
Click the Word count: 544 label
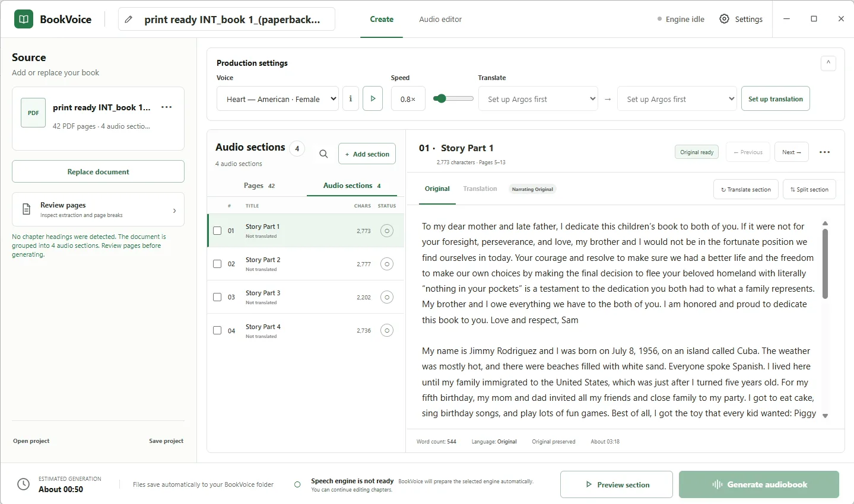pos(436,442)
